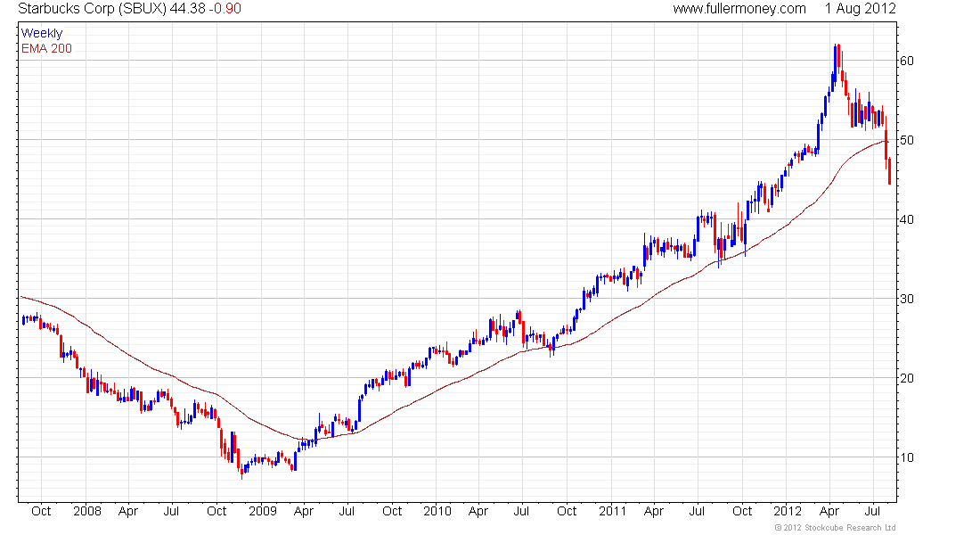Click the 2011 year axis label
Viewport: 980px width, 535px height.
[613, 511]
